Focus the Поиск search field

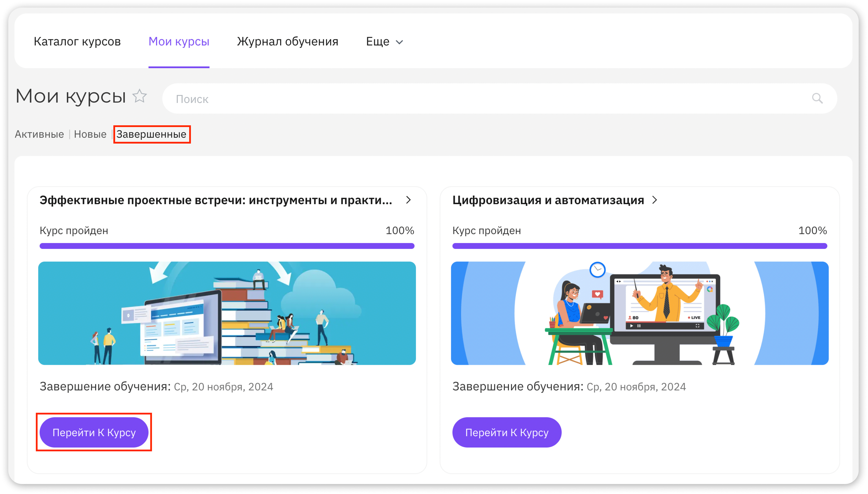coord(499,99)
